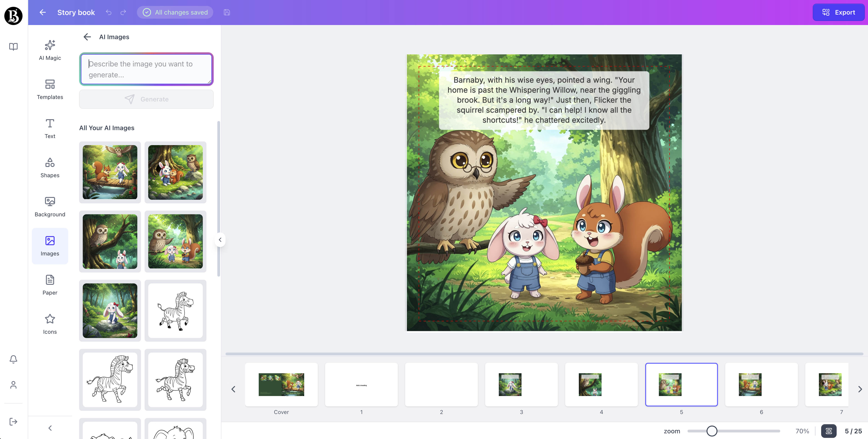868x439 pixels.
Task: Collapse the AI Images side panel
Action: [x=220, y=240]
